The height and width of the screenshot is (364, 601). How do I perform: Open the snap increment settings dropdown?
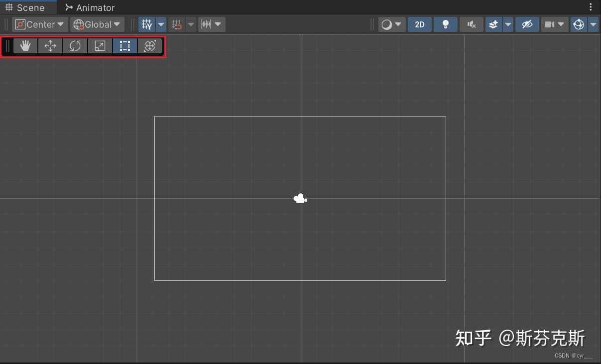point(212,24)
